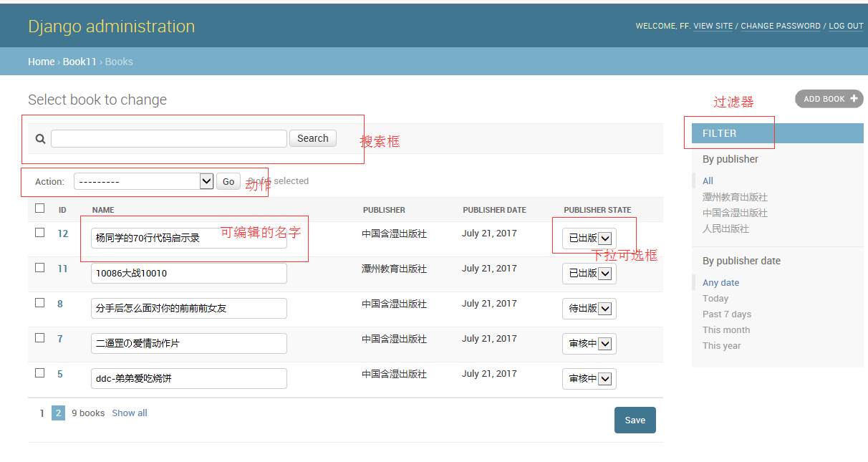Filter by publisher 潭州教育出版社
The height and width of the screenshot is (462, 868).
(735, 197)
